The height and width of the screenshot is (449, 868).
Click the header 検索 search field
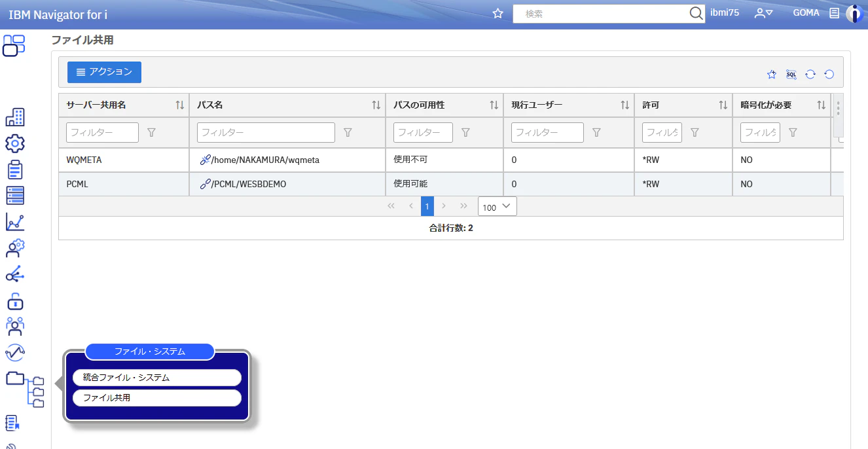(x=602, y=13)
